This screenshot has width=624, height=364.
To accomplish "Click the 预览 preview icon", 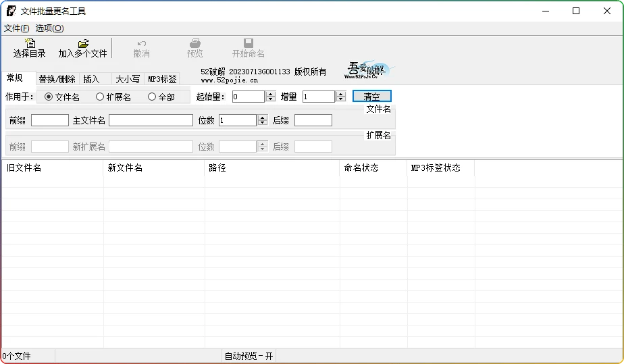I will tap(195, 43).
